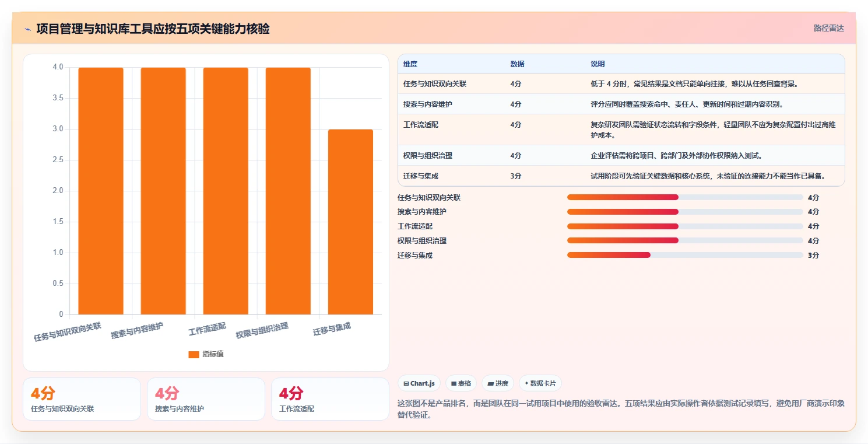The height and width of the screenshot is (444, 868).
Task: Click the 数据 column header in the table
Action: 517,64
